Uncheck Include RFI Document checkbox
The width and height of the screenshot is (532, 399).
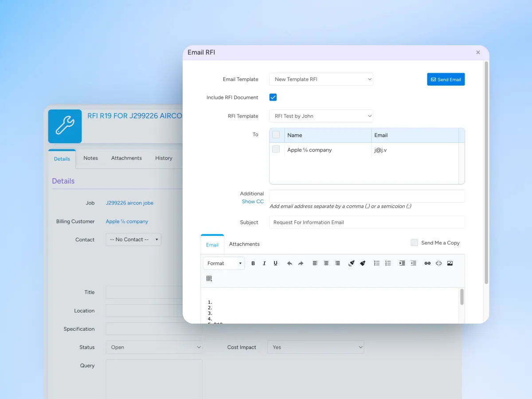pos(273,97)
